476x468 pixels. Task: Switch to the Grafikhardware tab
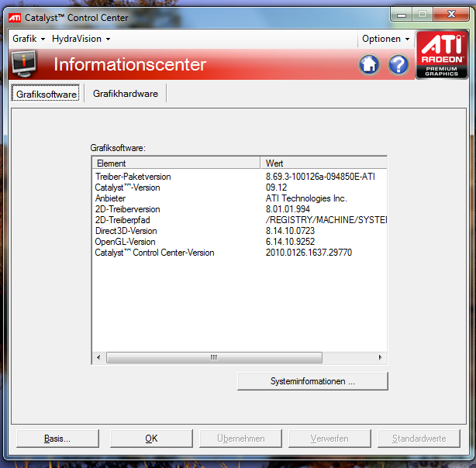125,94
